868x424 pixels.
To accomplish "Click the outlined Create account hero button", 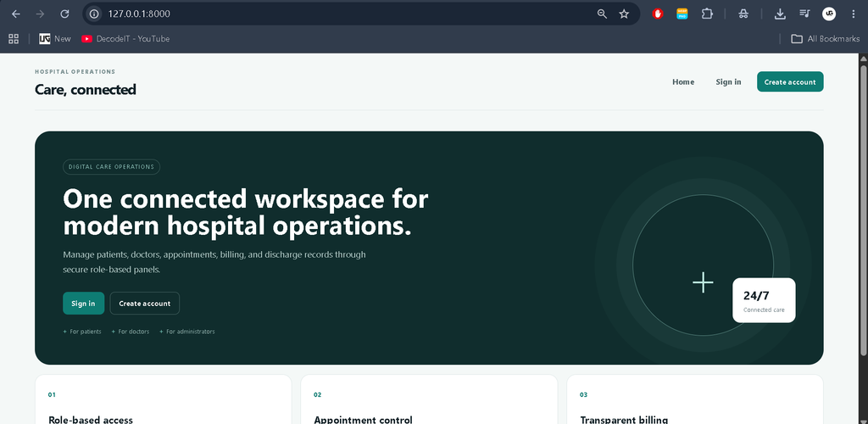I will [144, 304].
